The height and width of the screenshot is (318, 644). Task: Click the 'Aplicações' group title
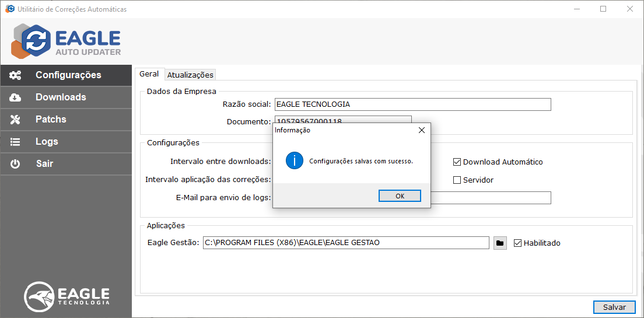[x=166, y=225]
